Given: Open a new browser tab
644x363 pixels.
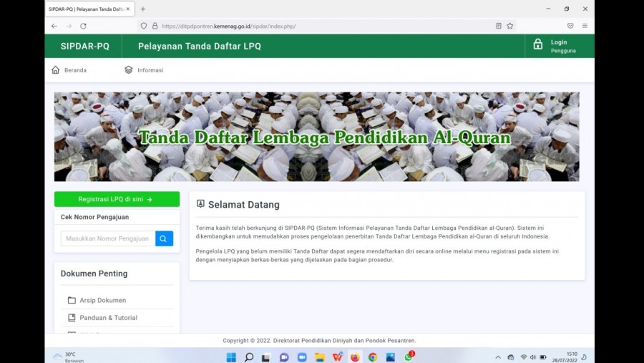Looking at the screenshot, I should [x=143, y=9].
